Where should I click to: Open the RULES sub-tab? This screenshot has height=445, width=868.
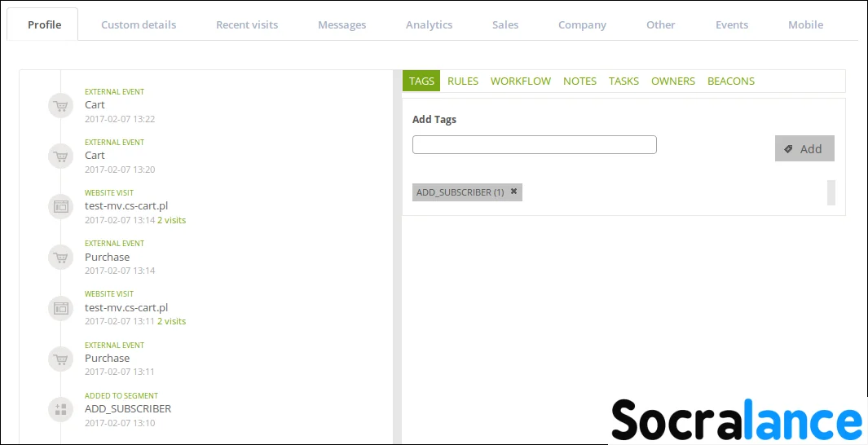[x=463, y=81]
